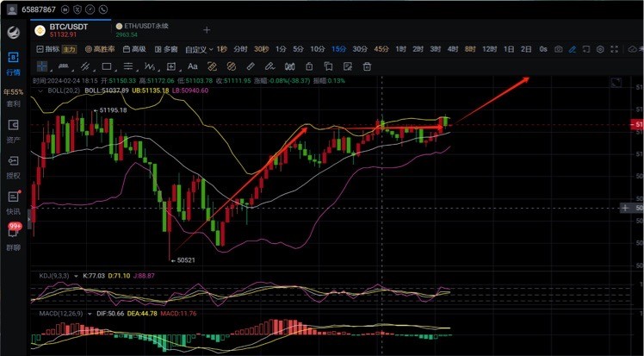Click the phone icon in title bar
The height and width of the screenshot is (356, 644).
[x=103, y=9]
